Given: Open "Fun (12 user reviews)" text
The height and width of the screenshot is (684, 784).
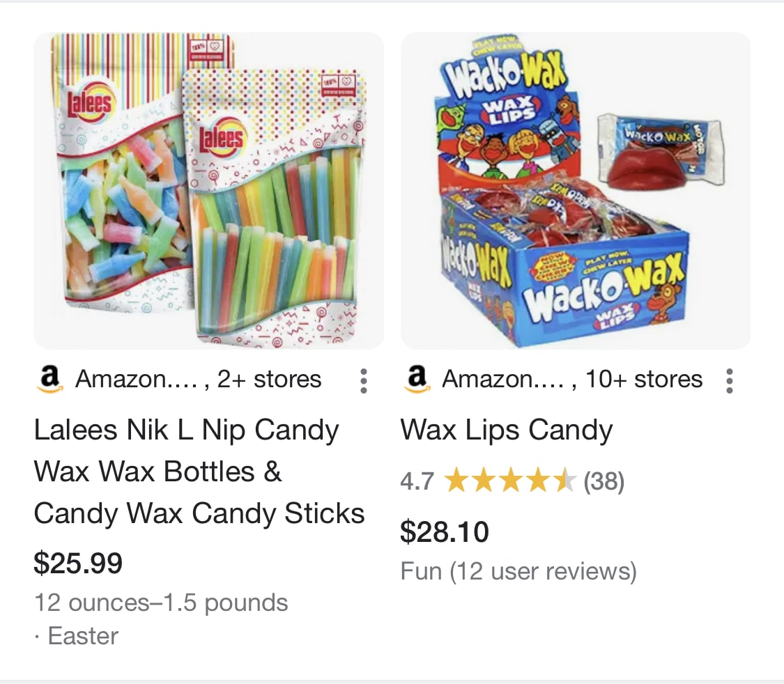Looking at the screenshot, I should click(518, 572).
